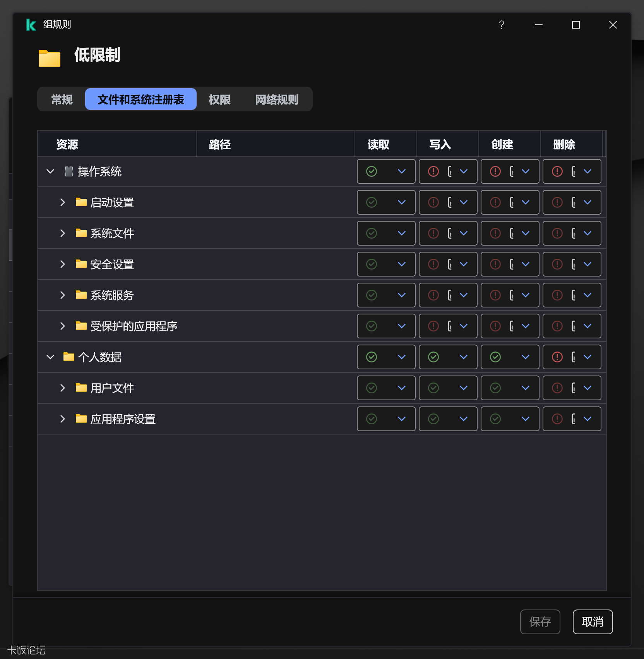
Task: Switch to the 网络规则 tab
Action: coord(276,99)
